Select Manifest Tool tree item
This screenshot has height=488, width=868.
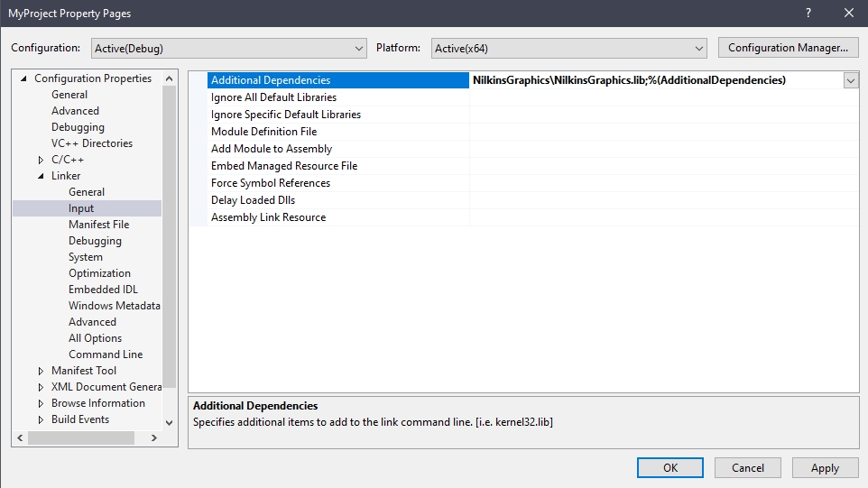pyautogui.click(x=84, y=370)
